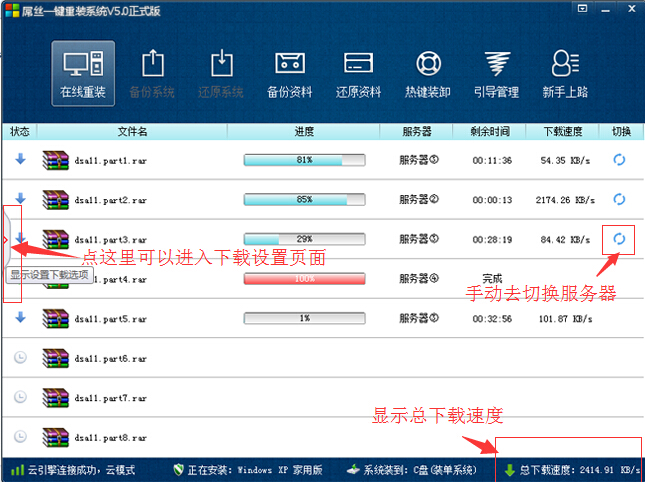The width and height of the screenshot is (645, 482).
Task: Click the 备份资料 backup data icon
Action: click(x=290, y=72)
